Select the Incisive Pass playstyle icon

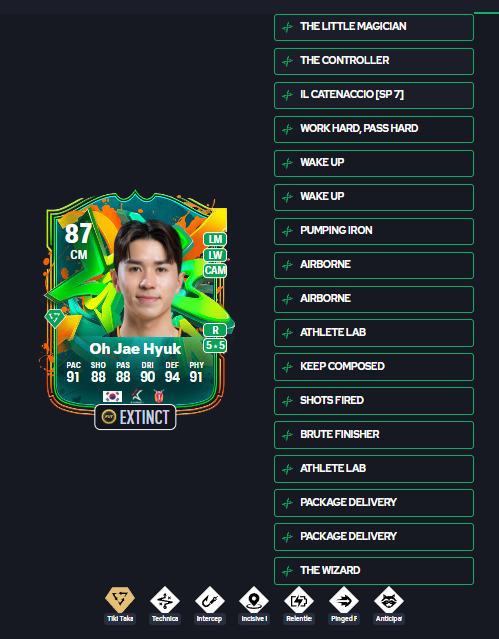(254, 600)
